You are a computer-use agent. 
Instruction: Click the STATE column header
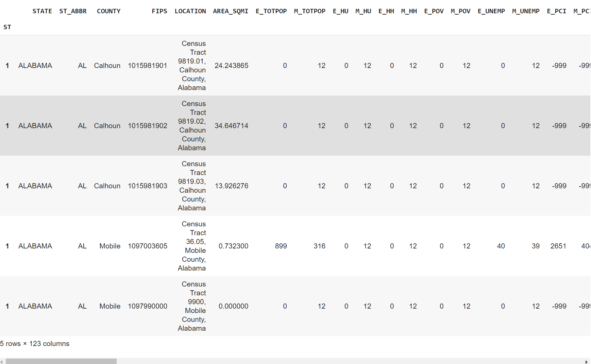click(42, 11)
